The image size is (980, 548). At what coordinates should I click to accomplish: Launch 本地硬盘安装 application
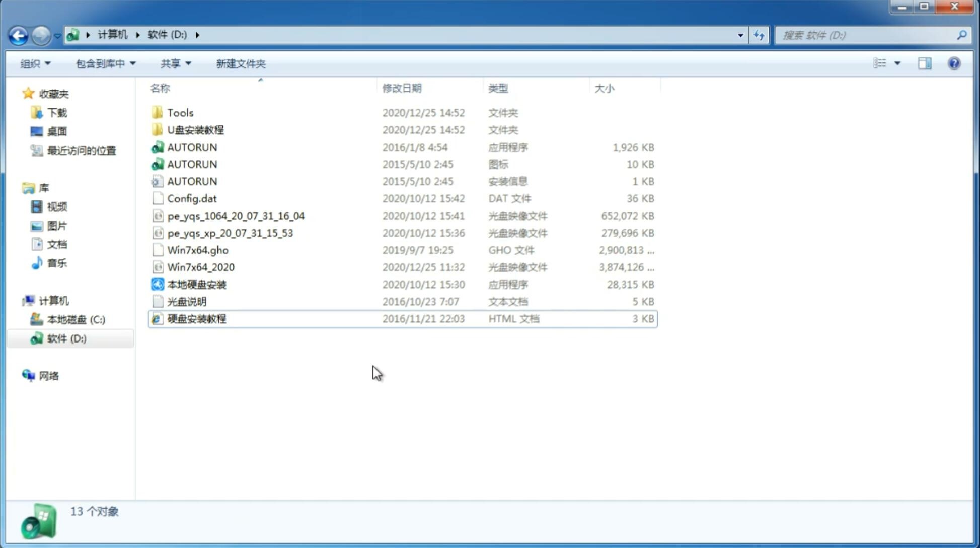click(x=196, y=284)
